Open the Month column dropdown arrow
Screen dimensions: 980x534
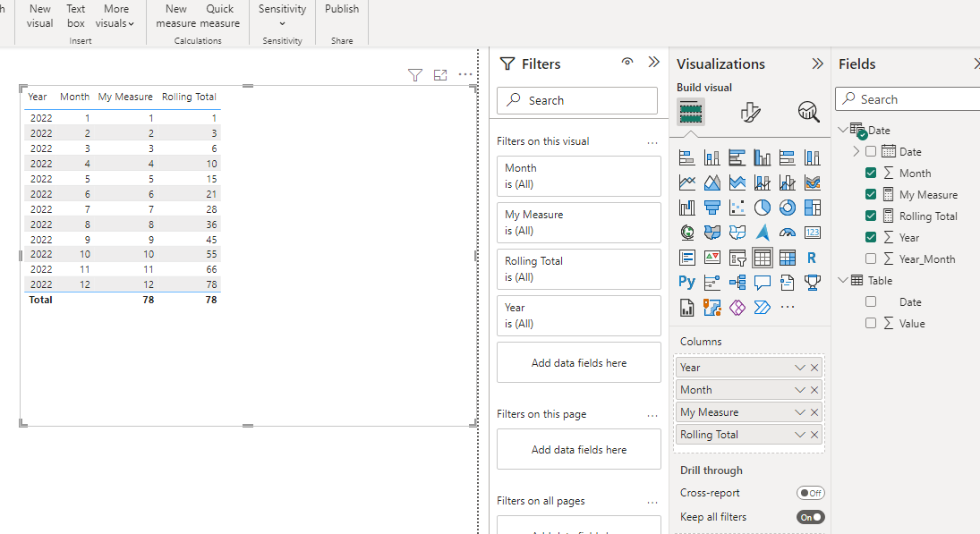point(799,390)
